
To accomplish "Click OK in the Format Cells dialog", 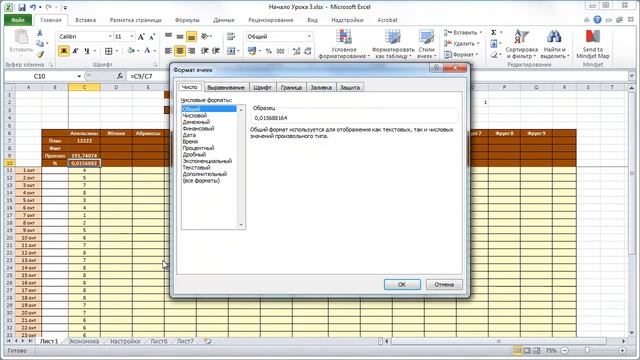I will tap(402, 284).
